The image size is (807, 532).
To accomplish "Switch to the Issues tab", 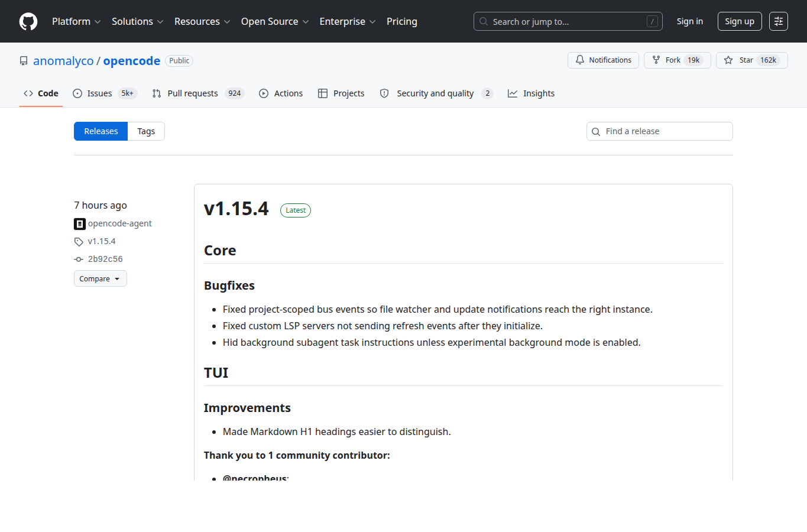I will point(105,93).
